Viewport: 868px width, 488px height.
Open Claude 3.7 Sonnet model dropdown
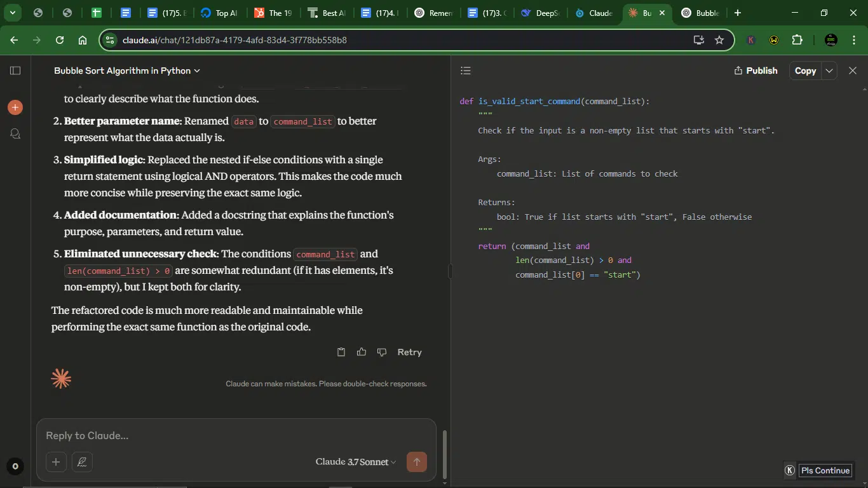(x=356, y=462)
